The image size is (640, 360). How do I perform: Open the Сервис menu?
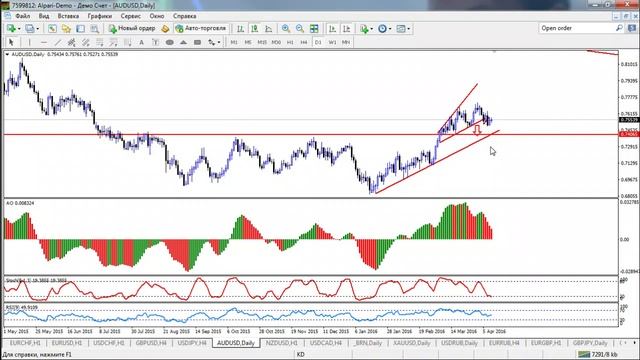click(131, 16)
